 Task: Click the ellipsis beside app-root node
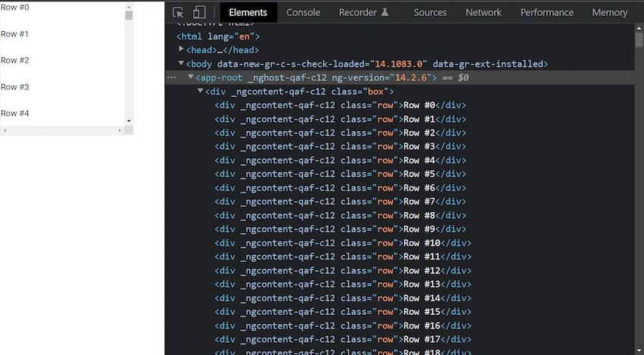coord(172,77)
